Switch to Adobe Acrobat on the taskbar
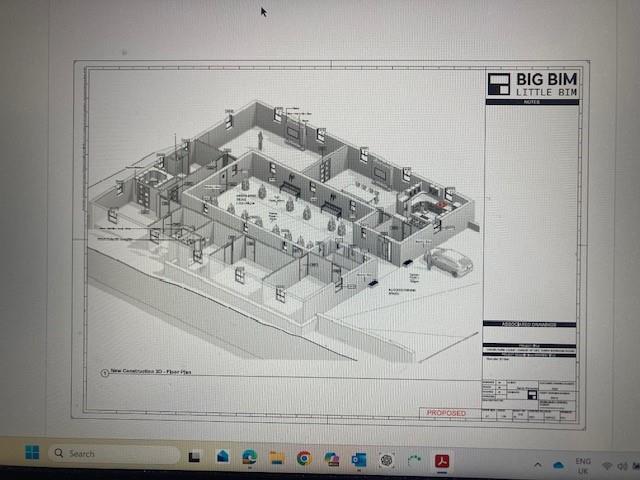640x480 pixels. (442, 461)
